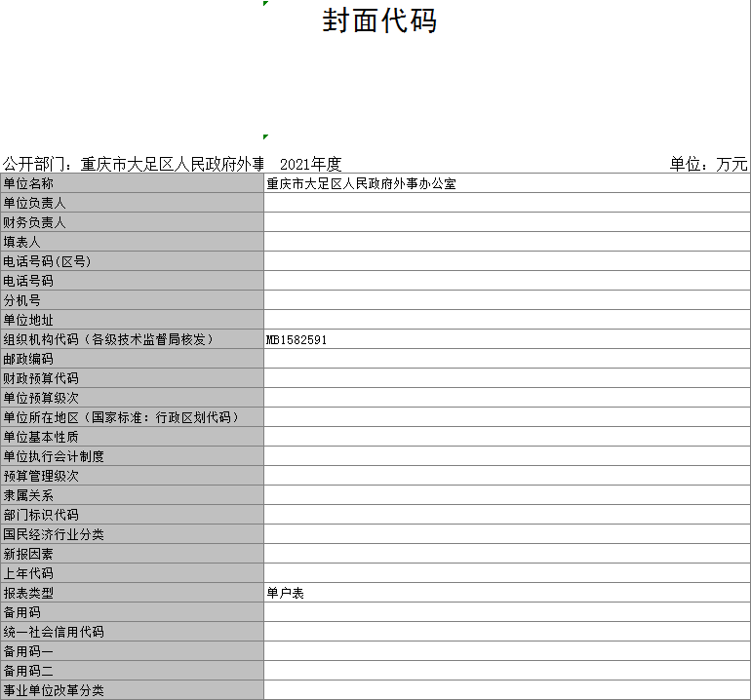This screenshot has width=751, height=700.
Task: Click the empty value cell for 预算管理级次
Action: [507, 476]
